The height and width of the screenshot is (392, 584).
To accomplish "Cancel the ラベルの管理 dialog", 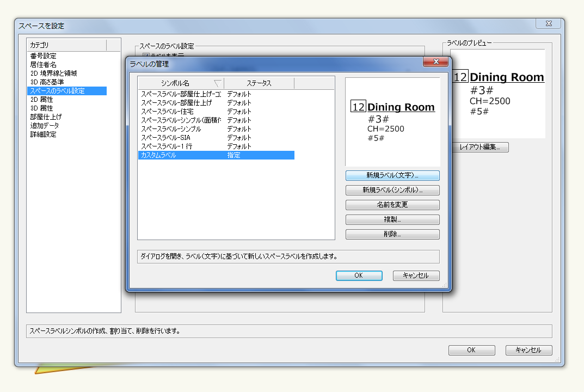I will click(416, 275).
